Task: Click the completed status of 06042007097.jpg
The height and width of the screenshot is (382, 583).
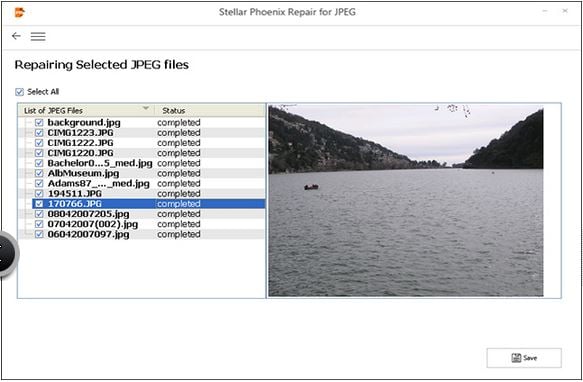Action: tap(178, 234)
